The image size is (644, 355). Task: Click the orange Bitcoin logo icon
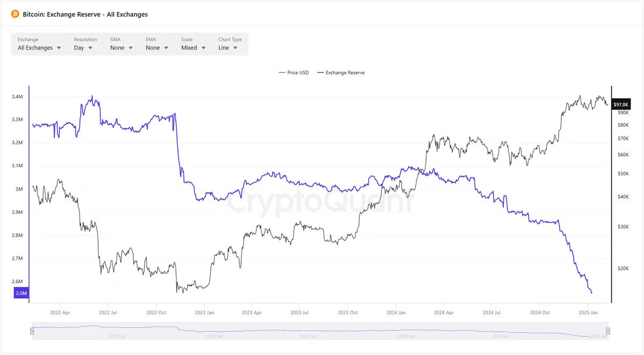pyautogui.click(x=15, y=14)
